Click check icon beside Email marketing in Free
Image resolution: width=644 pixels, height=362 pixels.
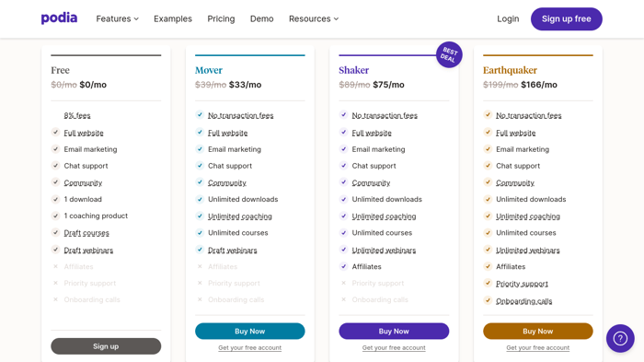pyautogui.click(x=55, y=149)
